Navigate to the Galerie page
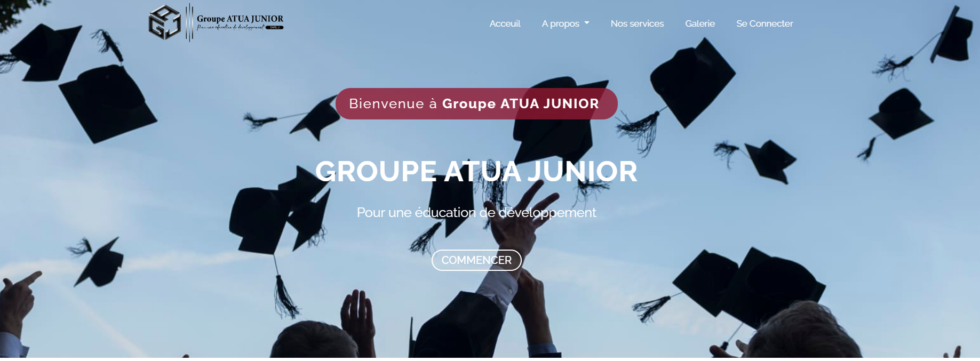980x361 pixels. pyautogui.click(x=700, y=23)
